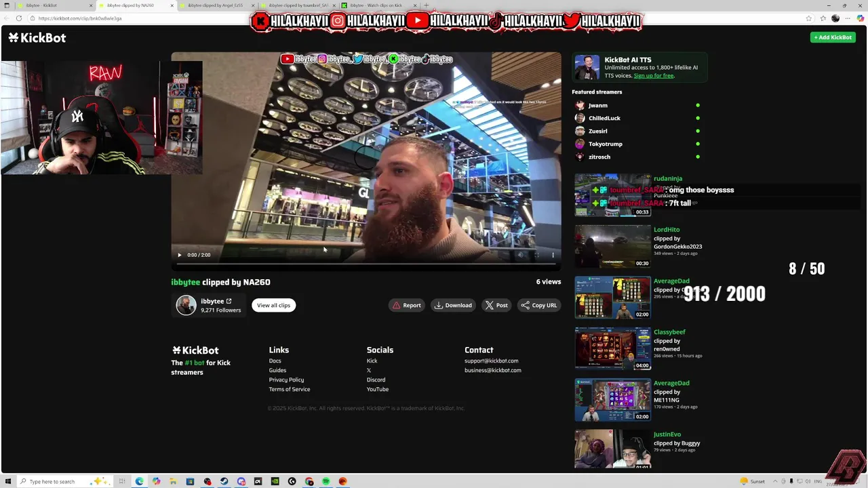Image resolution: width=868 pixels, height=488 pixels.
Task: Open ibbytee channel external link icon
Action: [229, 301]
